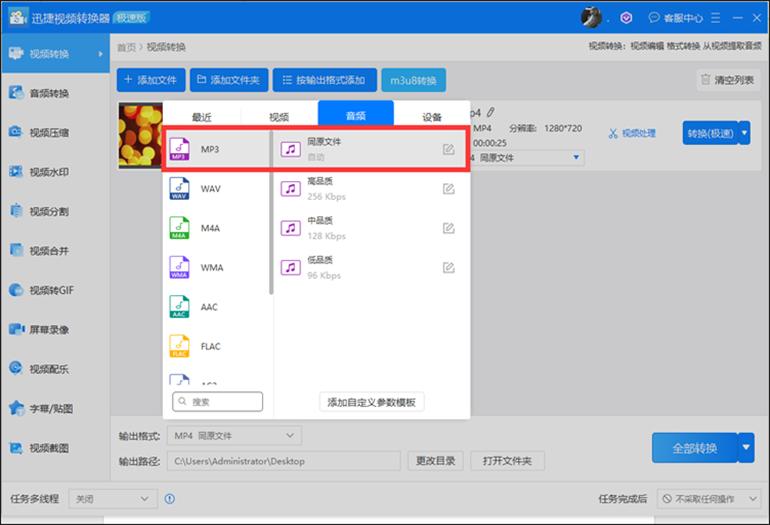Click the 更改目录 button

coord(435,461)
